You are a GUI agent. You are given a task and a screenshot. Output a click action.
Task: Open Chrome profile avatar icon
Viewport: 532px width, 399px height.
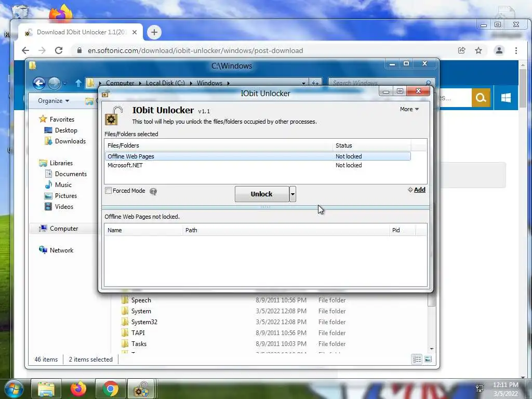click(499, 50)
